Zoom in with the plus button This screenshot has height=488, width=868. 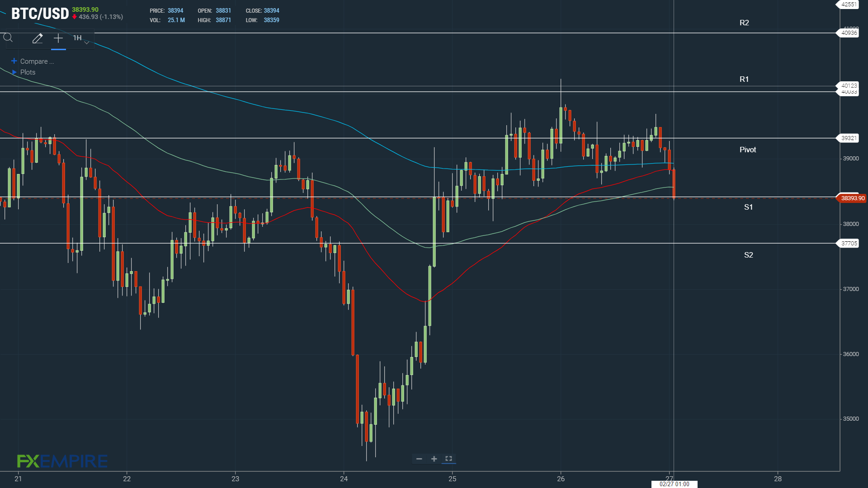[434, 459]
